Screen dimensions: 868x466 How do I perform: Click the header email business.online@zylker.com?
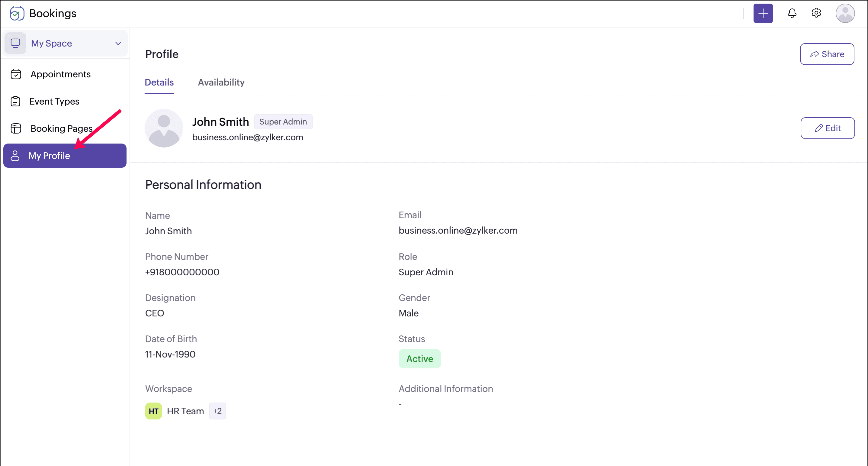tap(248, 137)
